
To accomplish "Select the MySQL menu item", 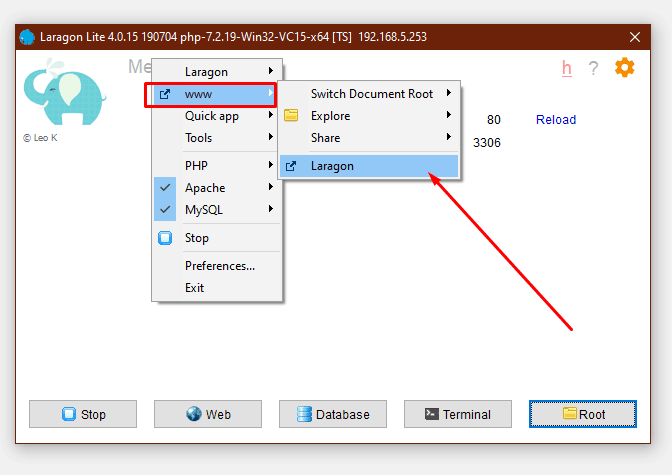I will [x=217, y=210].
